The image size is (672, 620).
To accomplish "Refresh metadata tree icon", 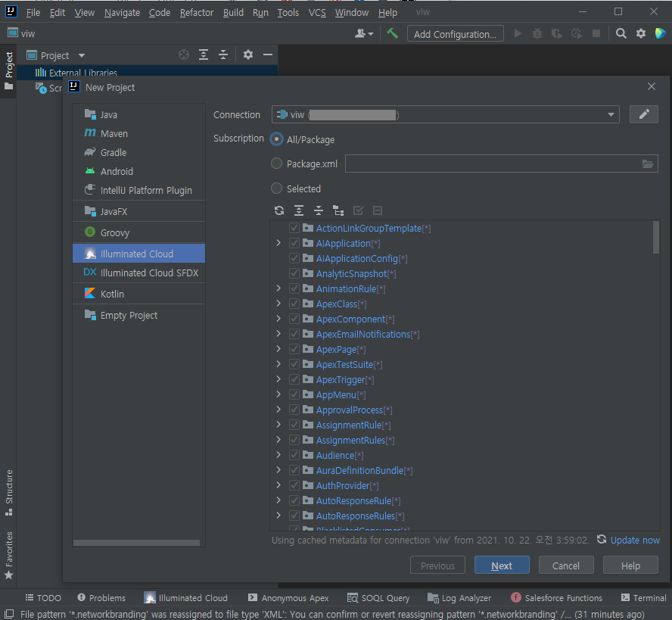I will [x=279, y=210].
